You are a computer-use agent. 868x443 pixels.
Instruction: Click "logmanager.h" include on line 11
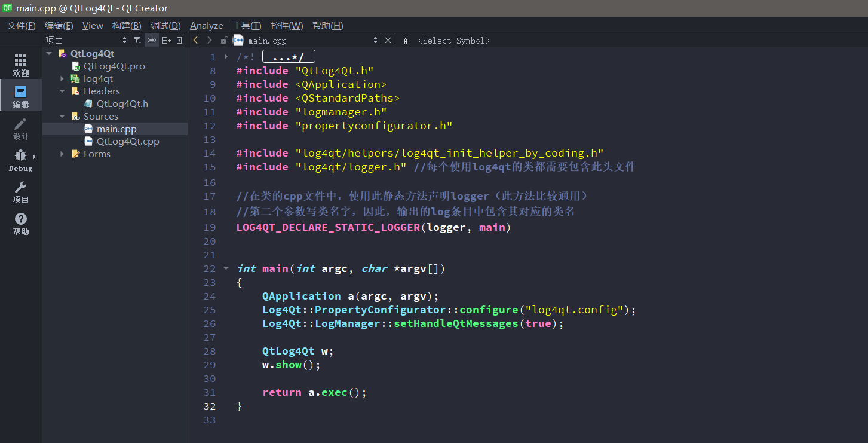point(341,112)
